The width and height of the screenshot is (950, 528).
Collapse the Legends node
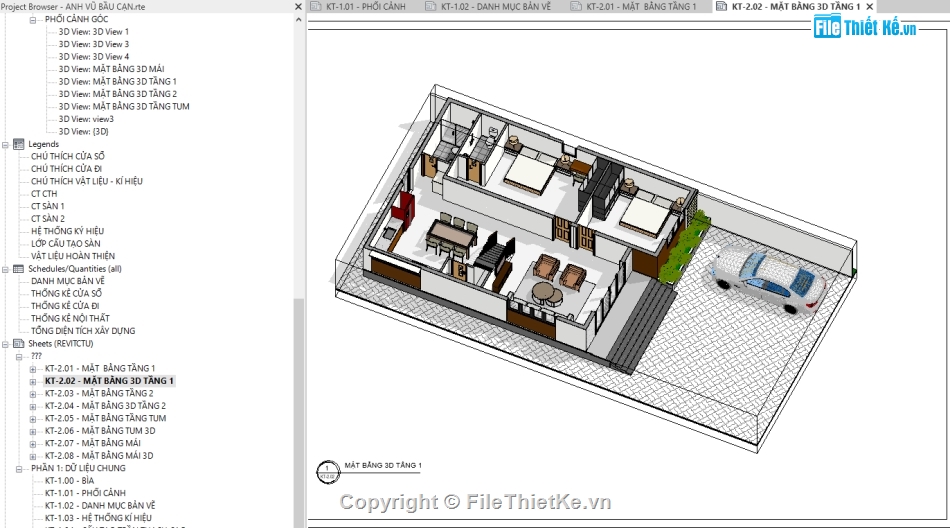click(5, 145)
